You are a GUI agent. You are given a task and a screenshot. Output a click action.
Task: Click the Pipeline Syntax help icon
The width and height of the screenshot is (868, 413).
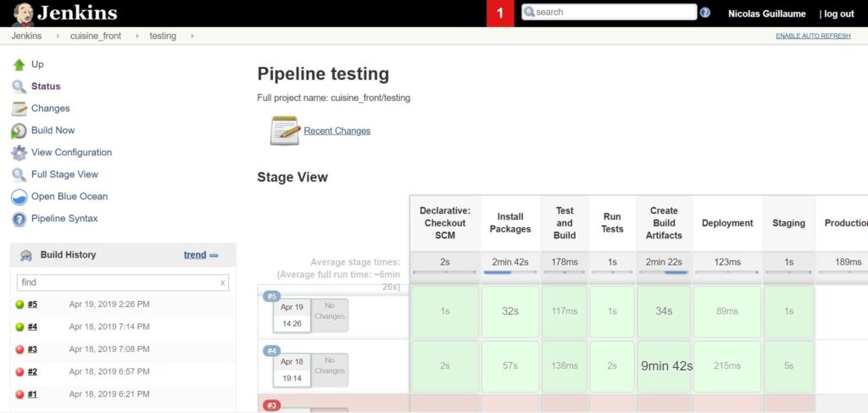[x=19, y=220]
